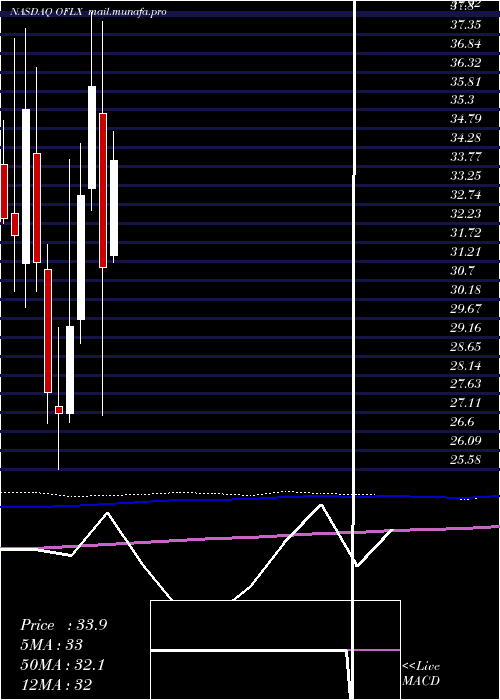Click the 30.18 price axis label
Screen dimensions: 500x700
coord(466,290)
